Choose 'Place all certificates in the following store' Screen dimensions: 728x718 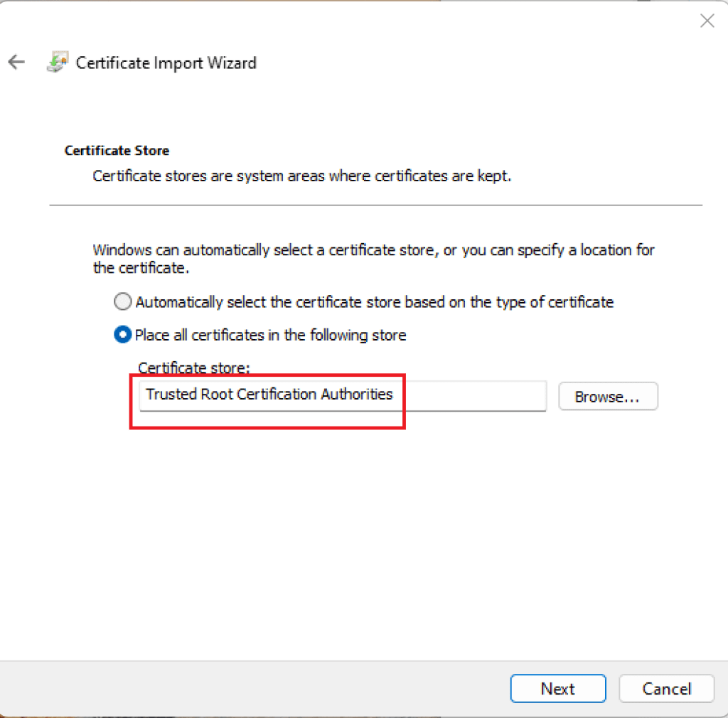tap(122, 335)
